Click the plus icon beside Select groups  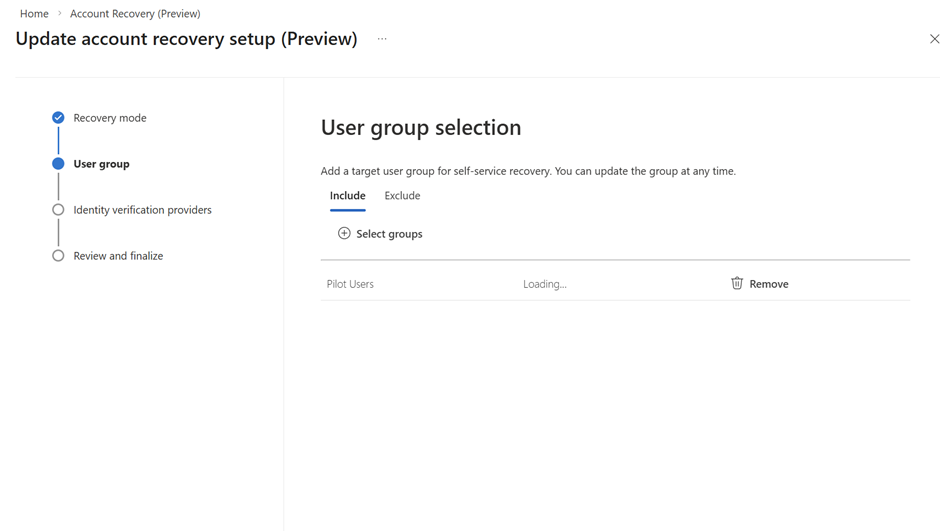pyautogui.click(x=344, y=234)
